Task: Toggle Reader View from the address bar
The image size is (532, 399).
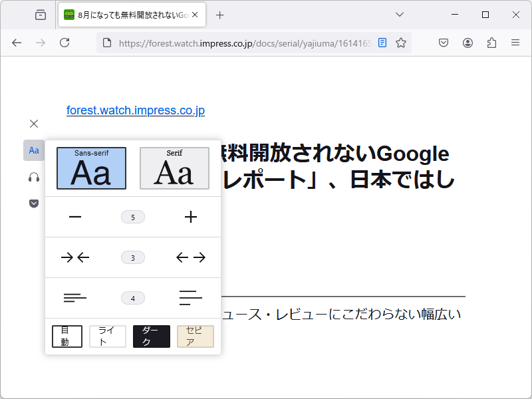Action: 382,42
